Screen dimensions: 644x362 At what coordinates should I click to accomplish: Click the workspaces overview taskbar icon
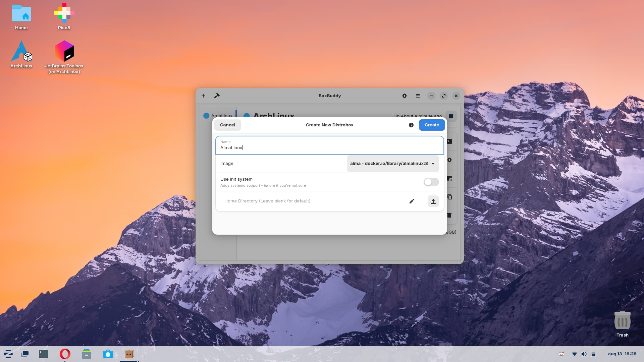coord(25,354)
